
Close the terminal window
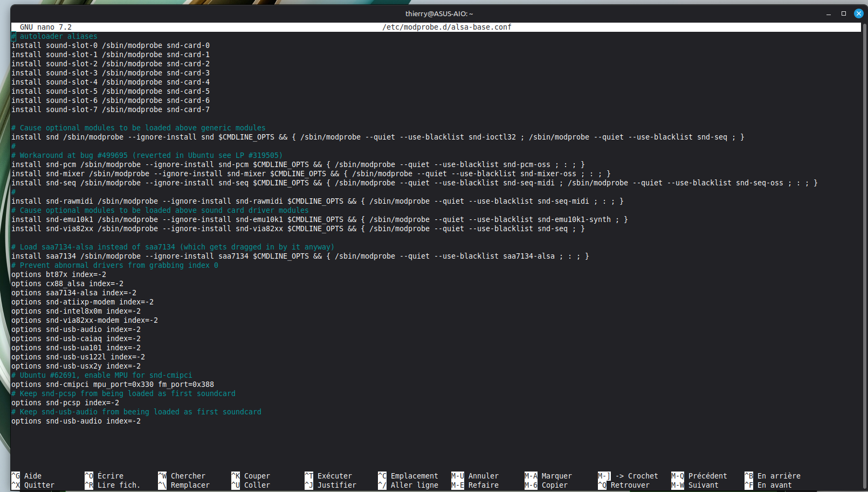pyautogui.click(x=858, y=13)
